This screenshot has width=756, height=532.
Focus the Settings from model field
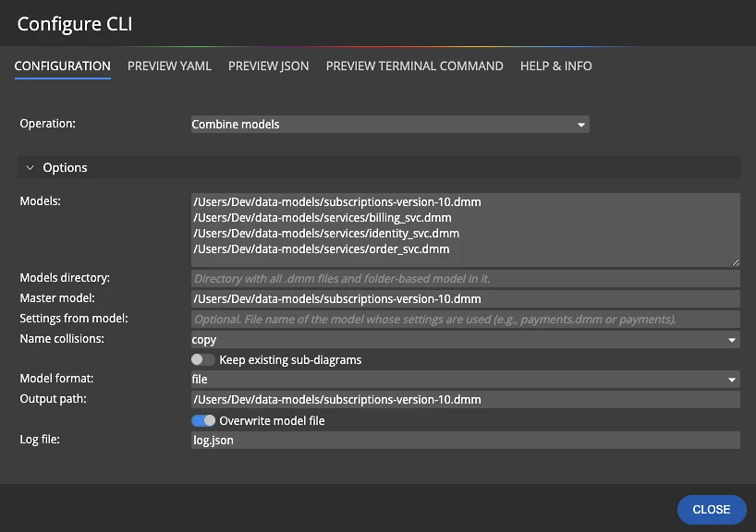[x=465, y=319]
